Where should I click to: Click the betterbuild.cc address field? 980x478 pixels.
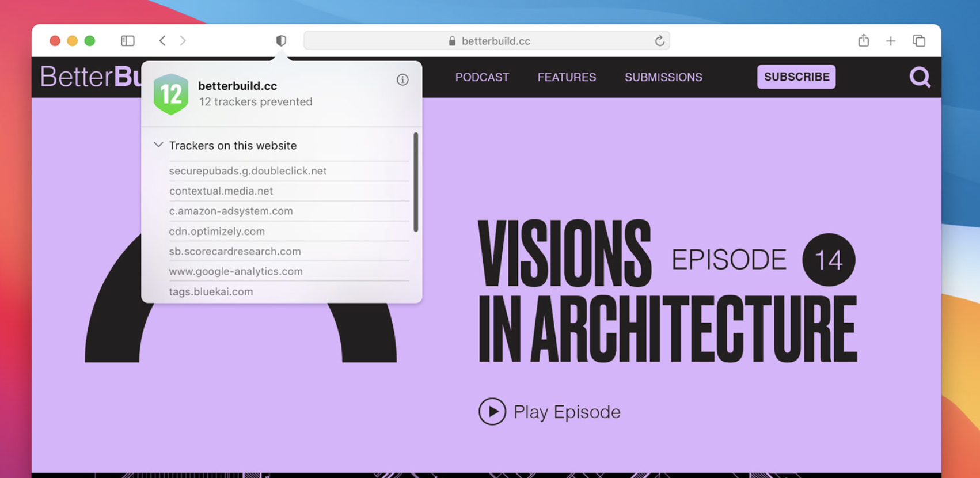pos(487,40)
